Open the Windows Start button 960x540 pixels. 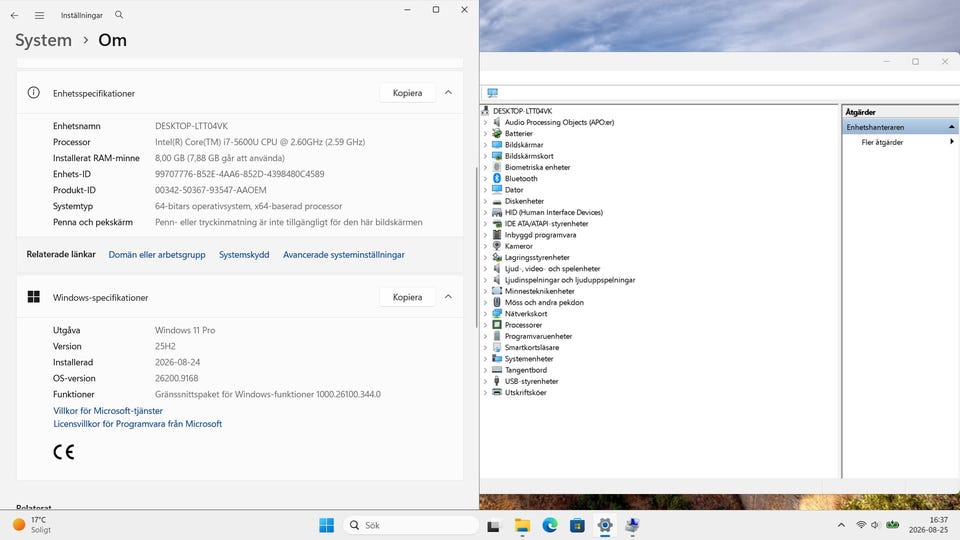click(326, 525)
